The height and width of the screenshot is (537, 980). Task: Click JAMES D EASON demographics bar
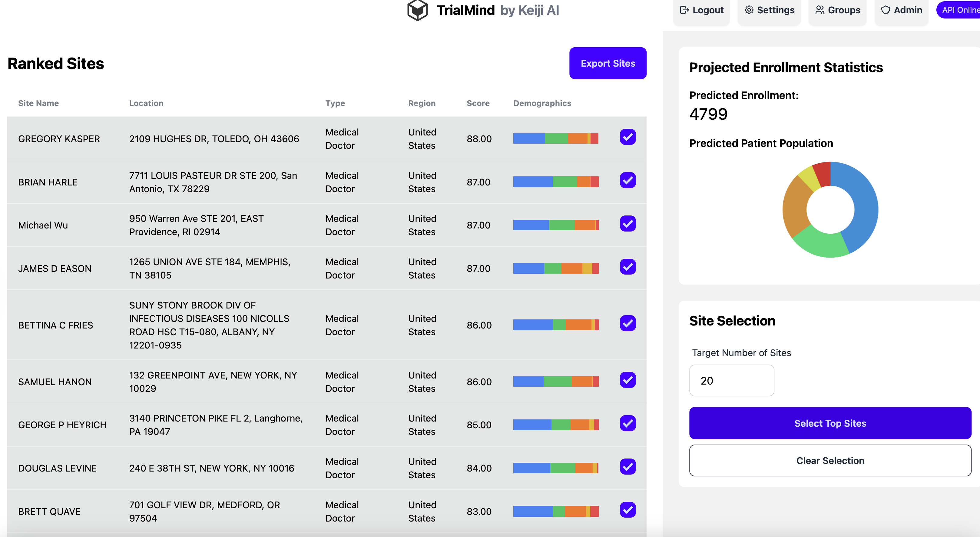pyautogui.click(x=555, y=268)
